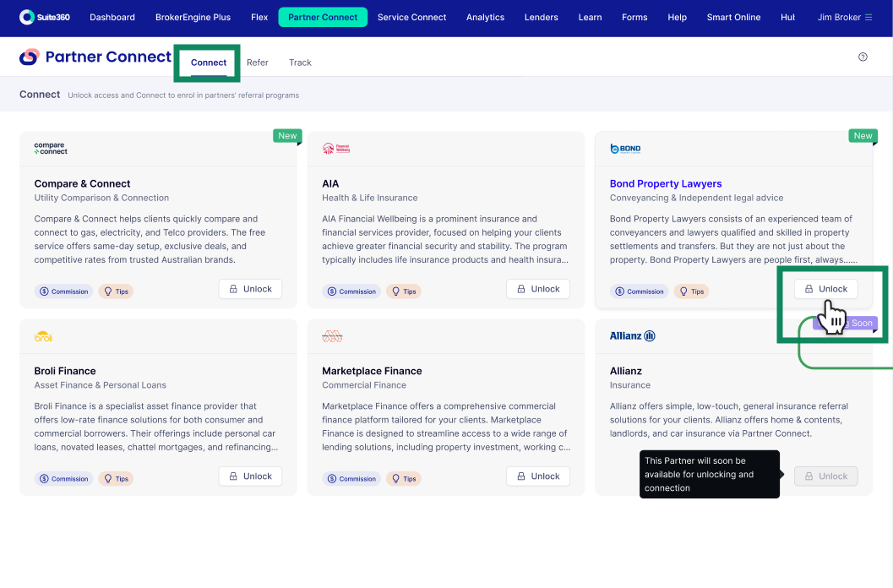Switch to the Connect tab

pyautogui.click(x=209, y=63)
